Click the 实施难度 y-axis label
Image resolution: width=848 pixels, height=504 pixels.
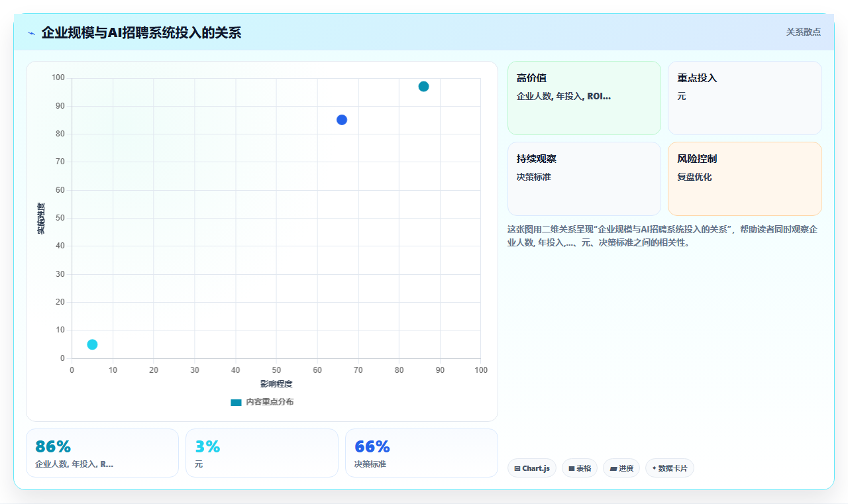[x=41, y=218]
